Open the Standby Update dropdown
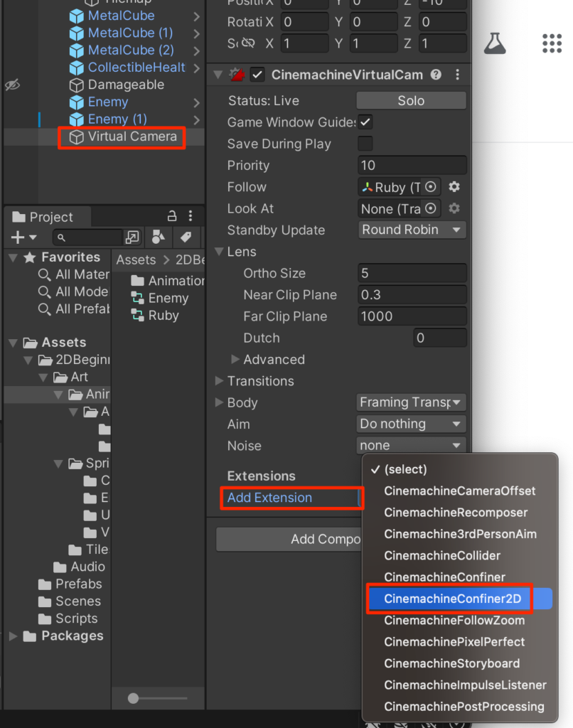This screenshot has height=728, width=573. (412, 230)
